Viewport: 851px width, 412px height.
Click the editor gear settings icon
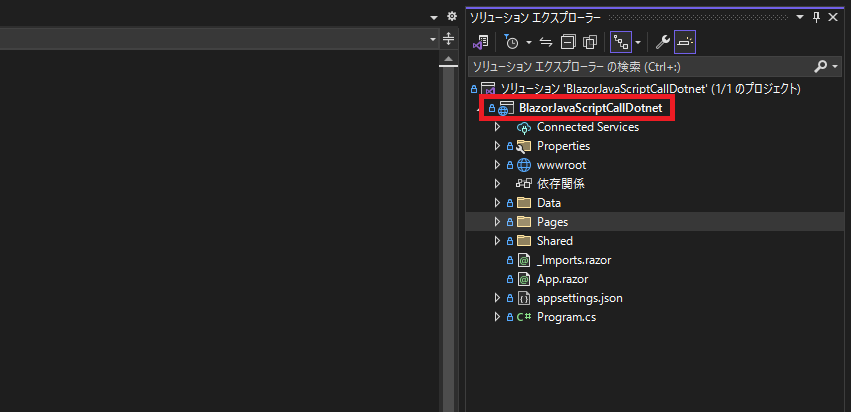(x=452, y=17)
